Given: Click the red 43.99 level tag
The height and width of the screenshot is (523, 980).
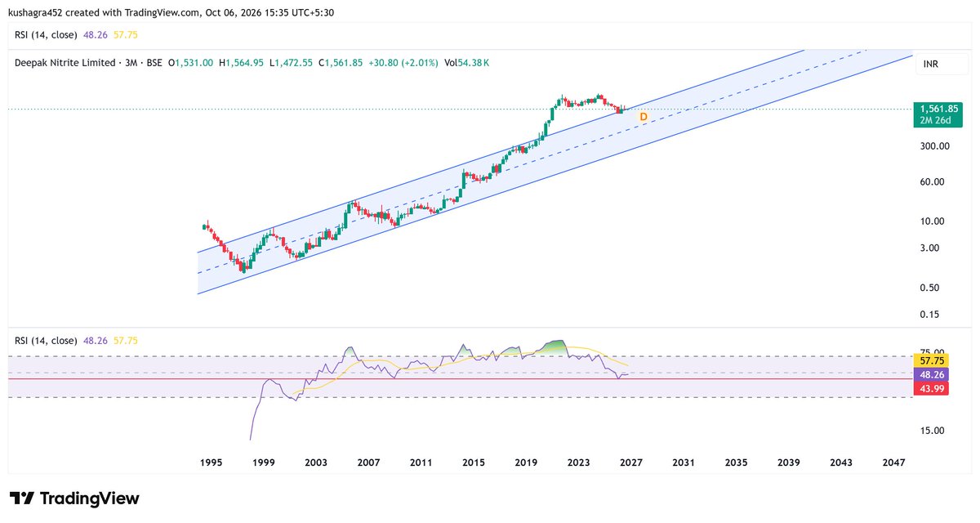Looking at the screenshot, I should point(933,390).
